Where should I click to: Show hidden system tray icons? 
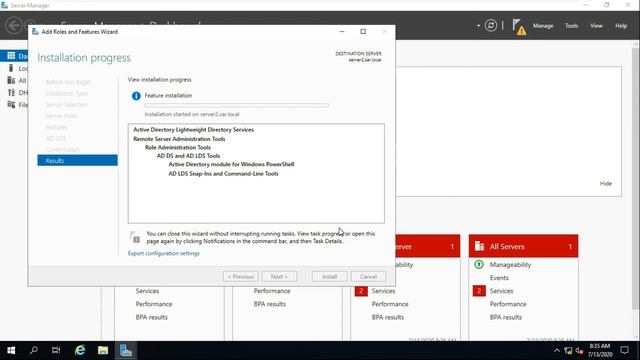[x=557, y=351]
